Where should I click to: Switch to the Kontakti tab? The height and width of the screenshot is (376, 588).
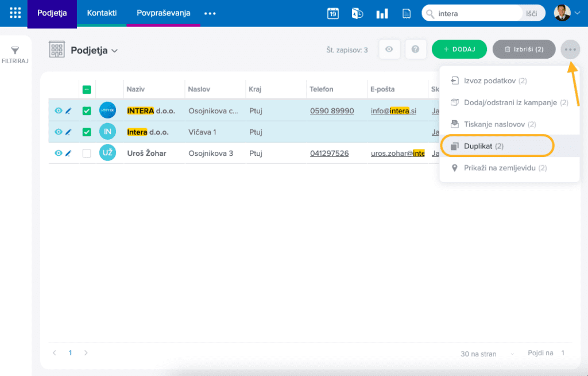(102, 13)
